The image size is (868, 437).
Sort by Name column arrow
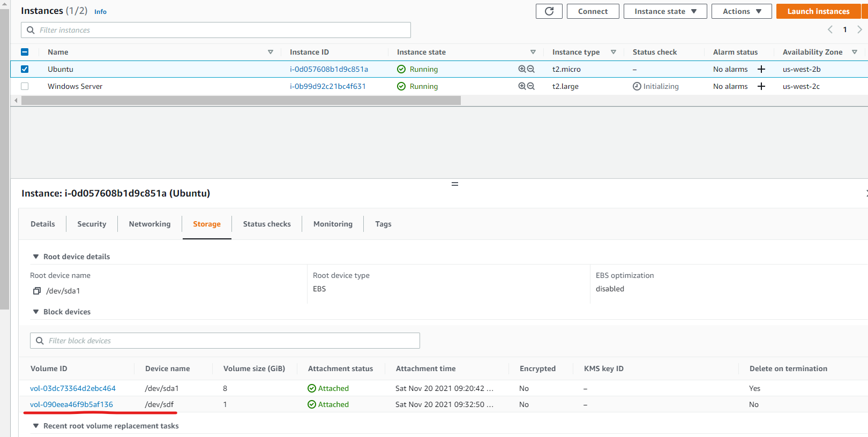coord(271,52)
